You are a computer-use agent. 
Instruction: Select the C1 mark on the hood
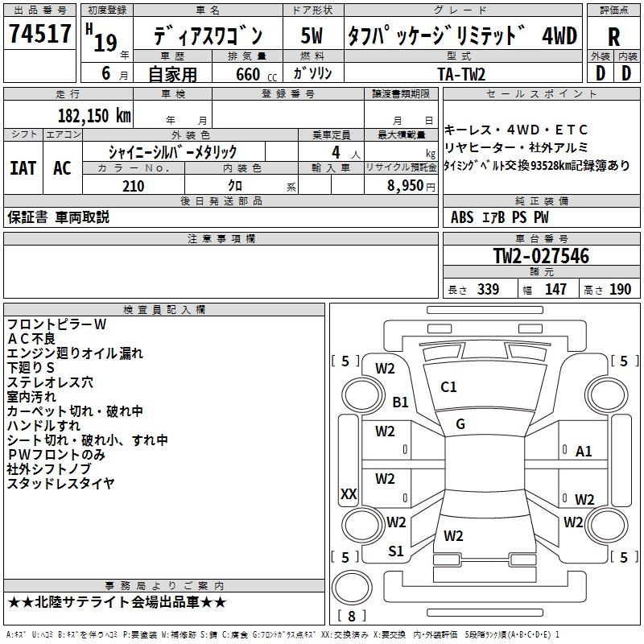448,387
